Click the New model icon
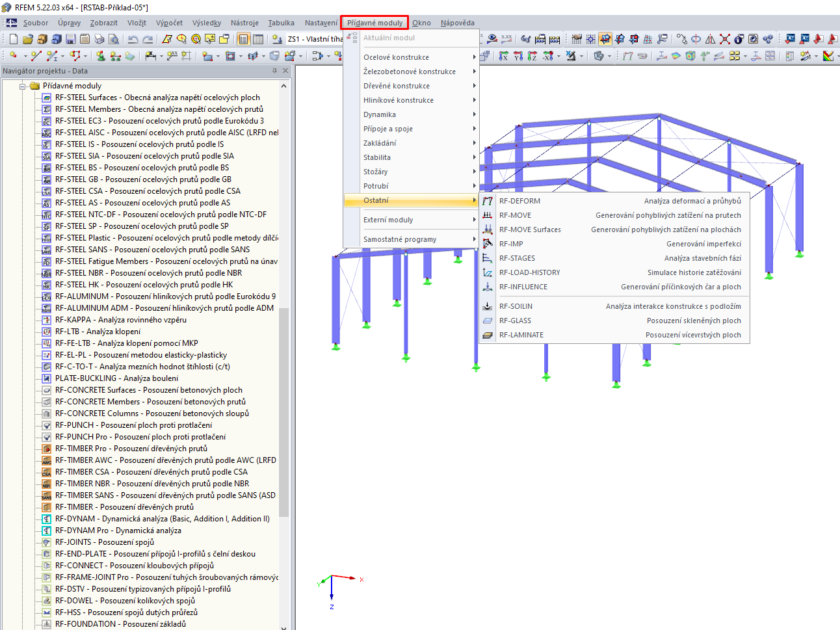Viewport: 840px width, 630px height. 13,39
